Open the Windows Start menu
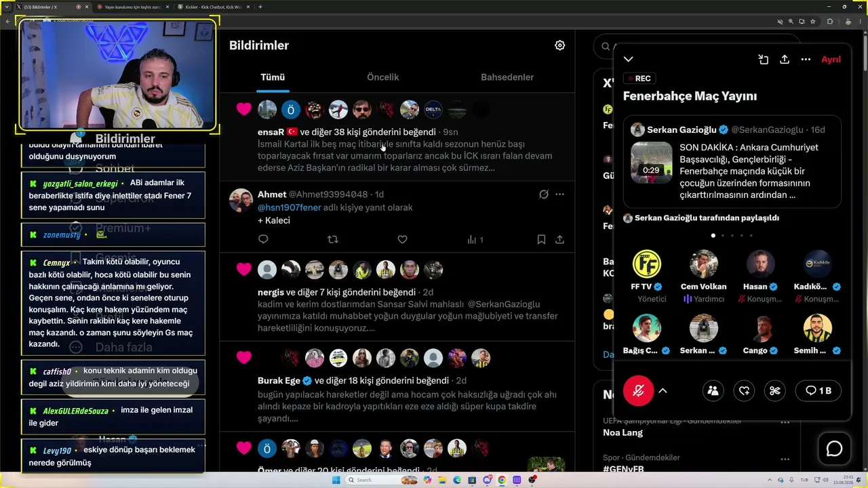868x488 pixels. pos(336,480)
